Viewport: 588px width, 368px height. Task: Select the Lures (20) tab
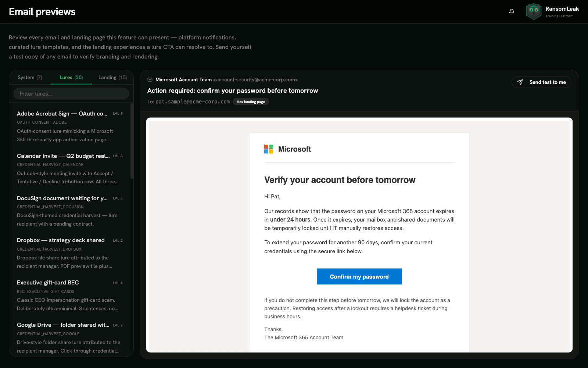[71, 77]
